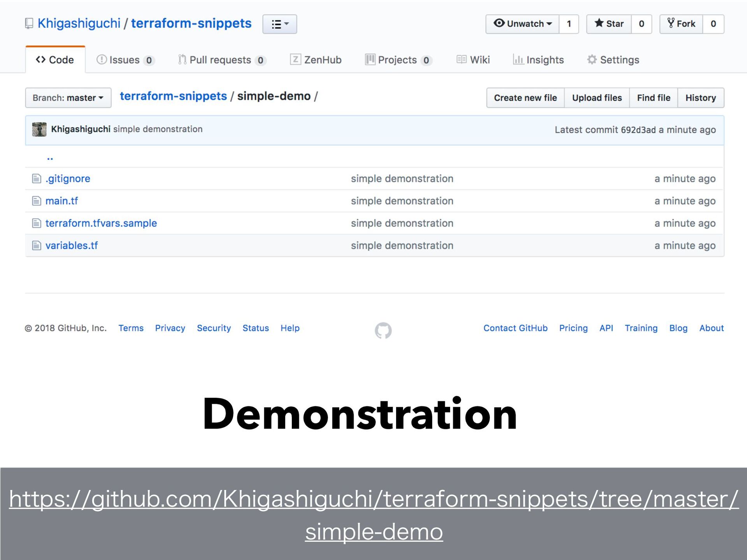Screen dimensions: 747x560
Task: Open the History button
Action: point(701,98)
